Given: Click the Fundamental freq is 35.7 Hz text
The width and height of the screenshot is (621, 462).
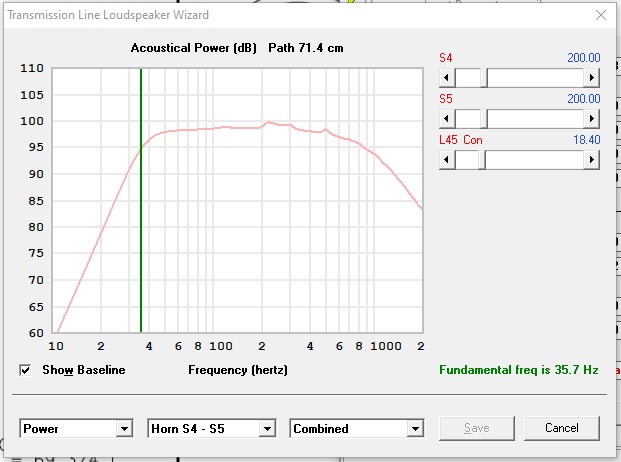Looking at the screenshot, I should point(518,370).
